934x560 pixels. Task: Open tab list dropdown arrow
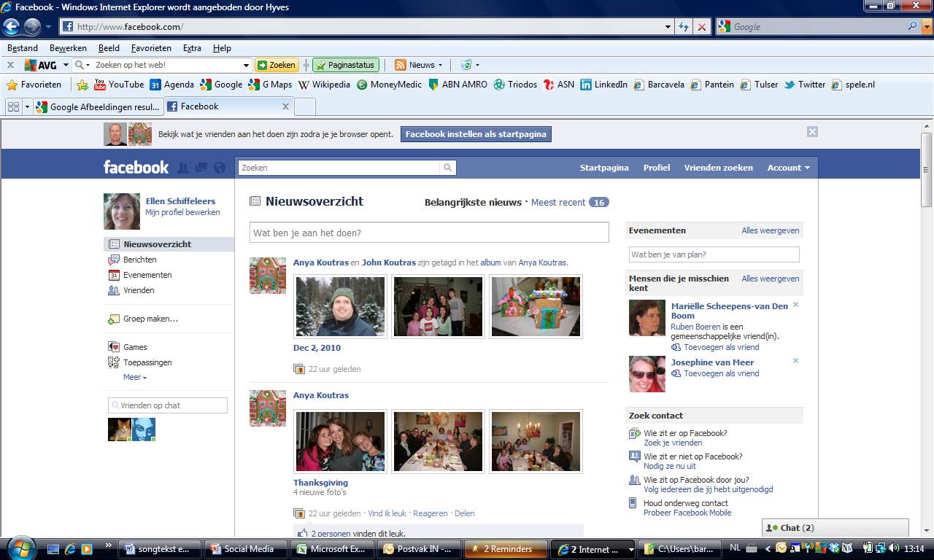point(28,106)
